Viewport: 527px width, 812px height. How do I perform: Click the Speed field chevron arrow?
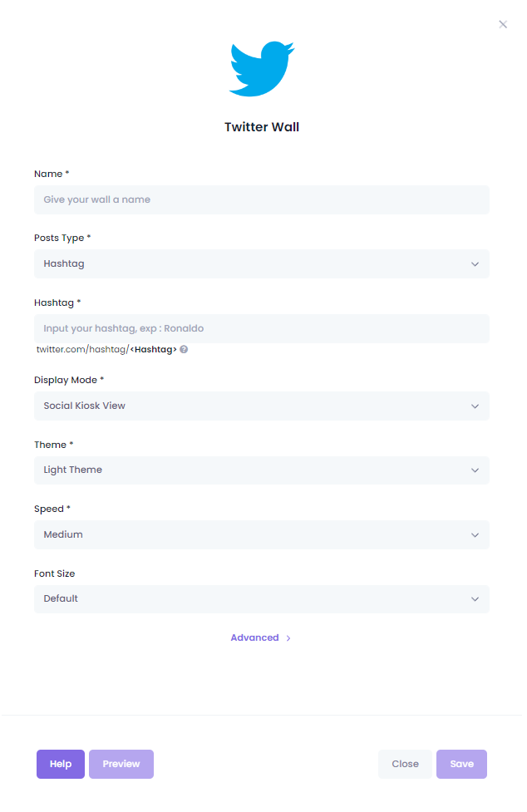click(x=475, y=535)
